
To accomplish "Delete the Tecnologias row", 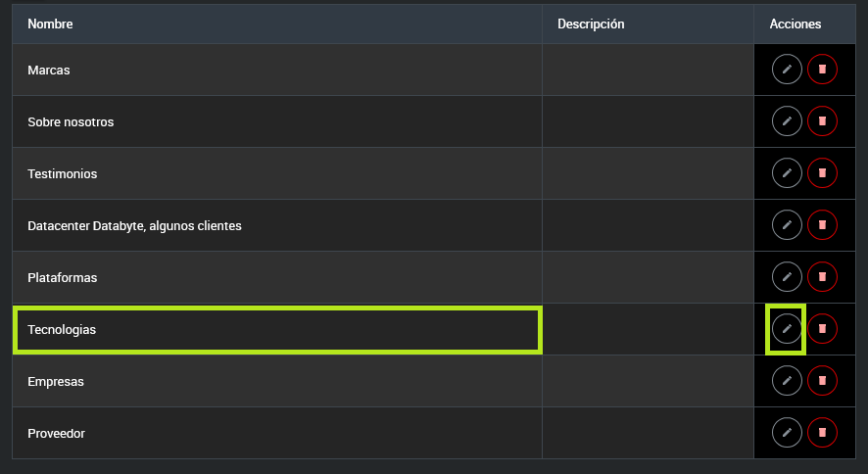I will pyautogui.click(x=822, y=329).
